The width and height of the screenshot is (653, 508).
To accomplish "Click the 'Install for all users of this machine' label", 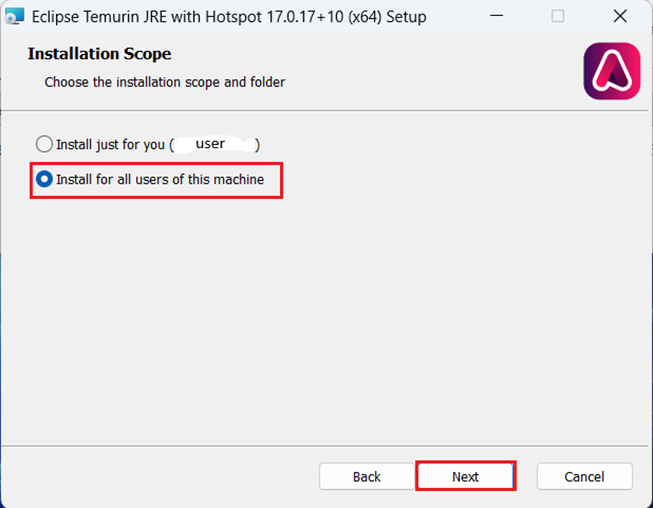I will click(x=160, y=180).
